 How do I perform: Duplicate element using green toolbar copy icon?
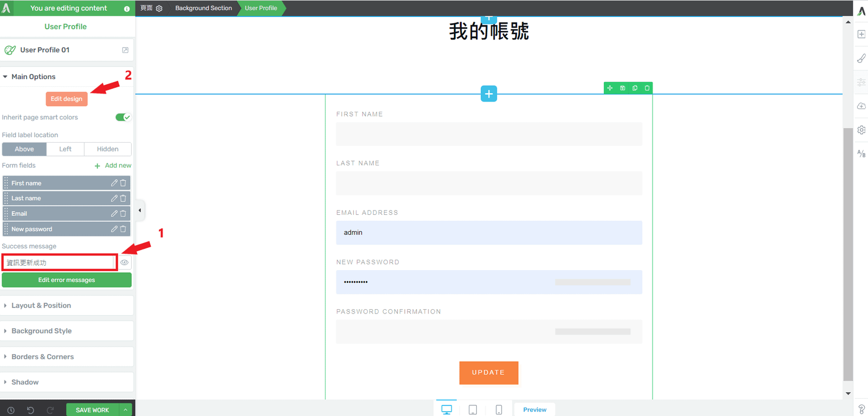pyautogui.click(x=635, y=88)
